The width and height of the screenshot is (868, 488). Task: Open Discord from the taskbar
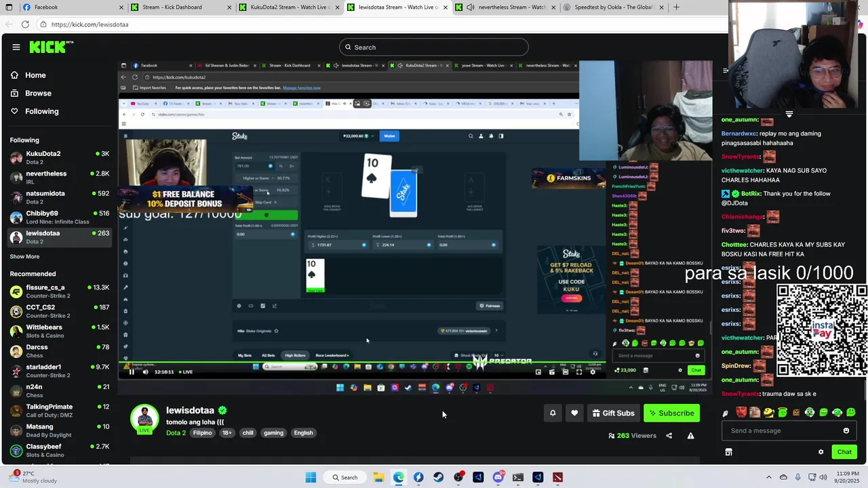pos(498,477)
